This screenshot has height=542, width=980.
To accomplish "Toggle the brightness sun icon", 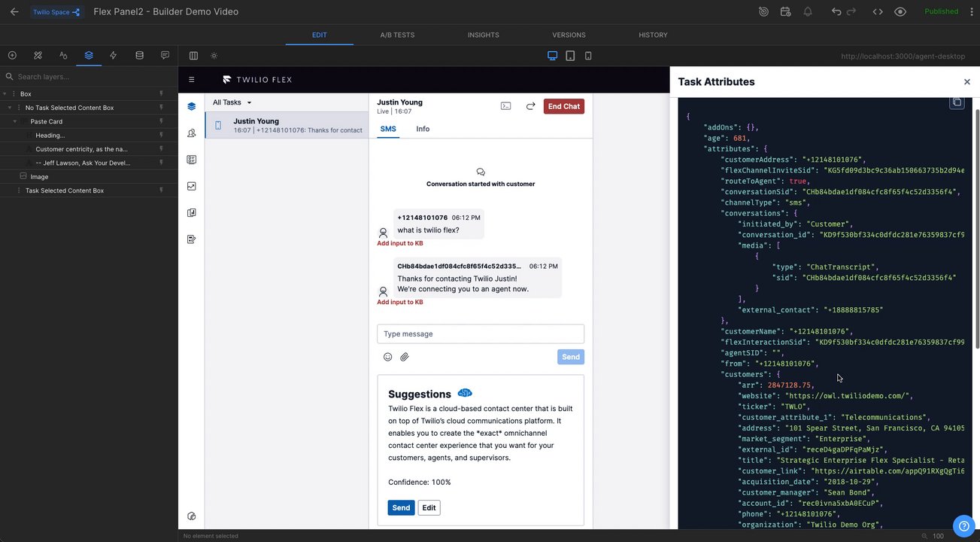I will click(214, 56).
